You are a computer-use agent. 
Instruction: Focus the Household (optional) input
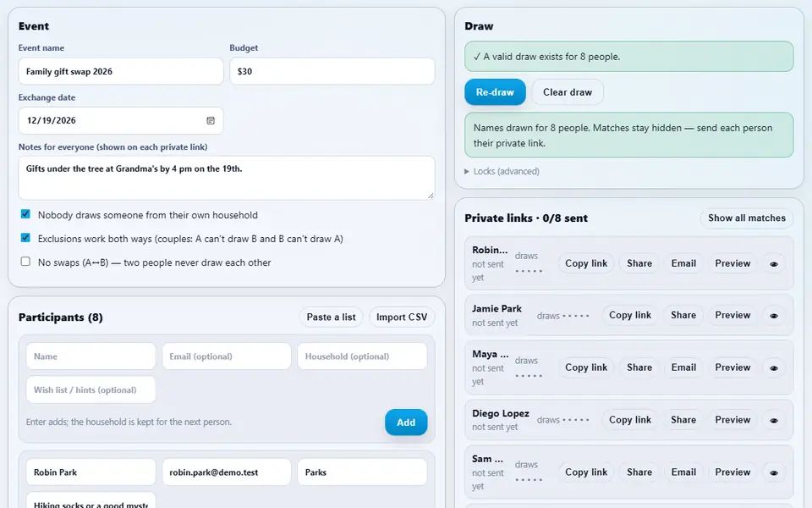363,356
